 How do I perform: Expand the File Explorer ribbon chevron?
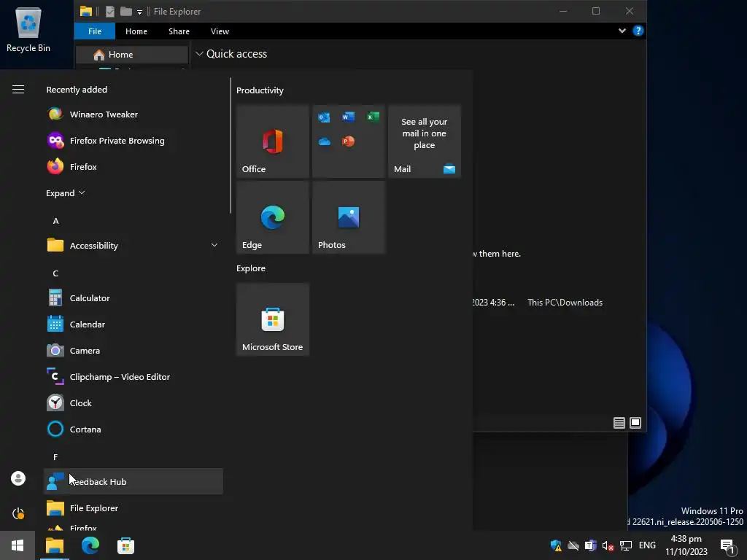pyautogui.click(x=622, y=31)
